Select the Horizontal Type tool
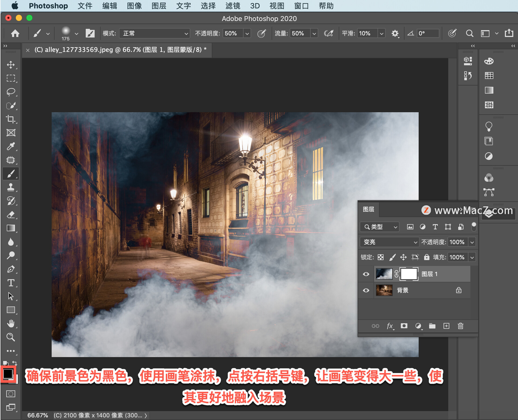The width and height of the screenshot is (518, 420). [11, 283]
